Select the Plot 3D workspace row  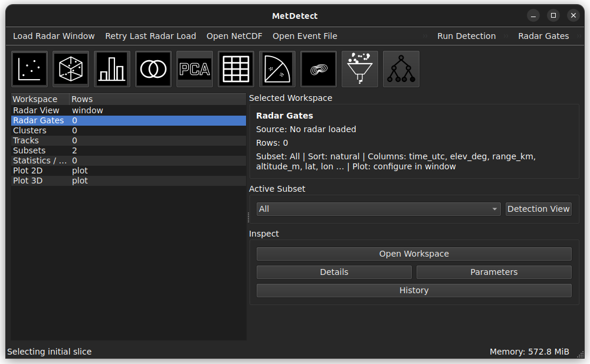[x=129, y=181]
